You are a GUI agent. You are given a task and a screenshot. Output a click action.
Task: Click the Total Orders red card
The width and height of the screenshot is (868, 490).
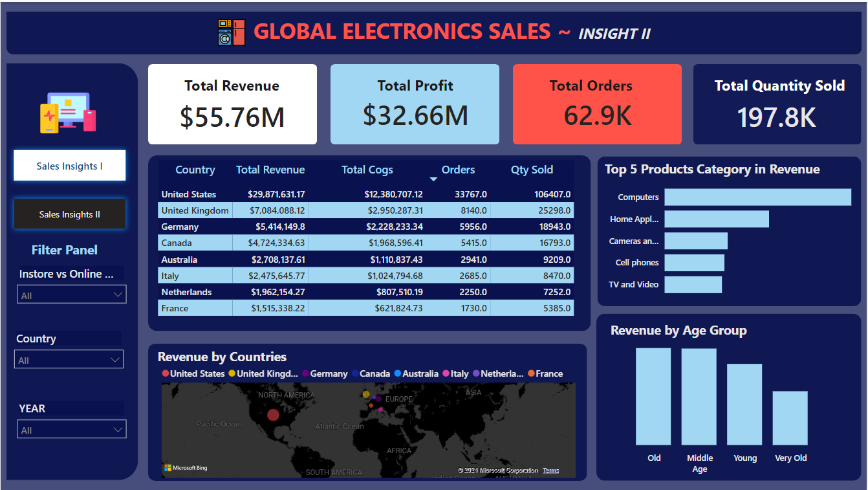coord(597,104)
